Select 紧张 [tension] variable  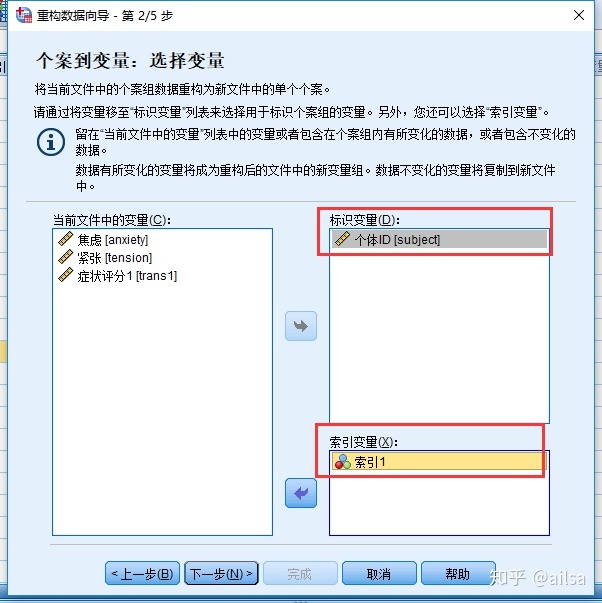click(x=115, y=258)
